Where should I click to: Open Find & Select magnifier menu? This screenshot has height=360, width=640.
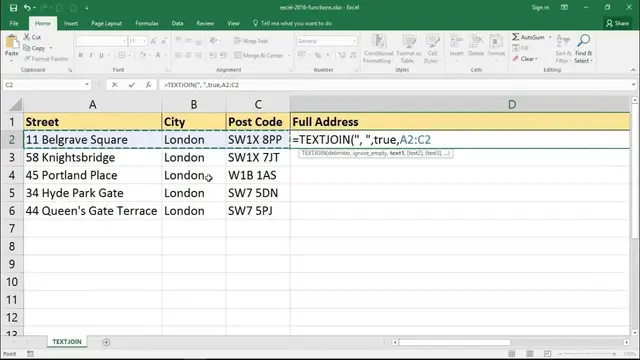tap(583, 49)
